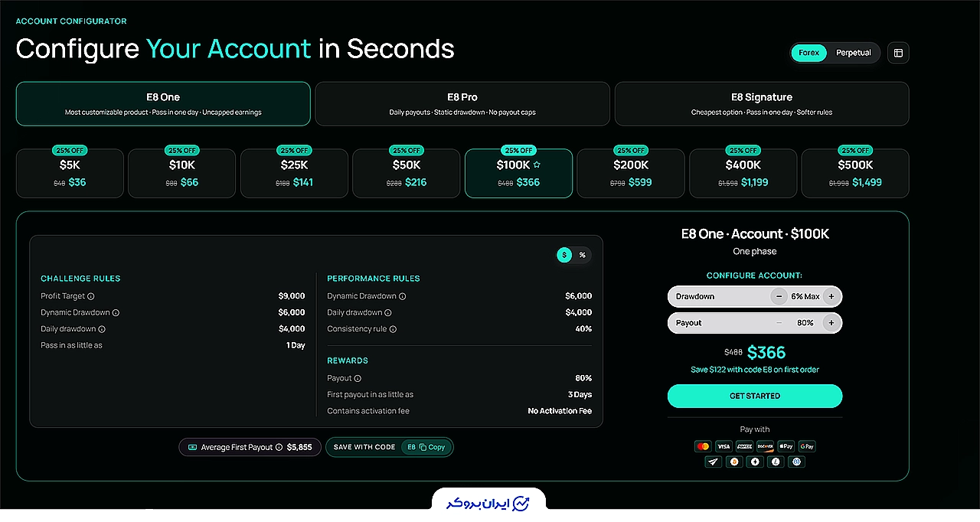Image resolution: width=980 pixels, height=522 pixels.
Task: Show rule values in dollars ($)
Action: (564, 255)
